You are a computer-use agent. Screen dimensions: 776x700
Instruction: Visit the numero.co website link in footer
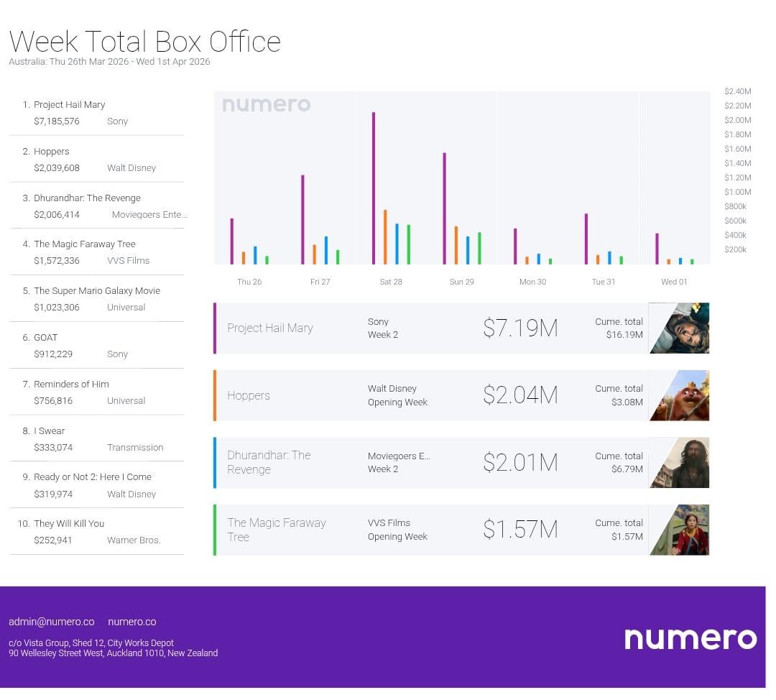click(131, 622)
